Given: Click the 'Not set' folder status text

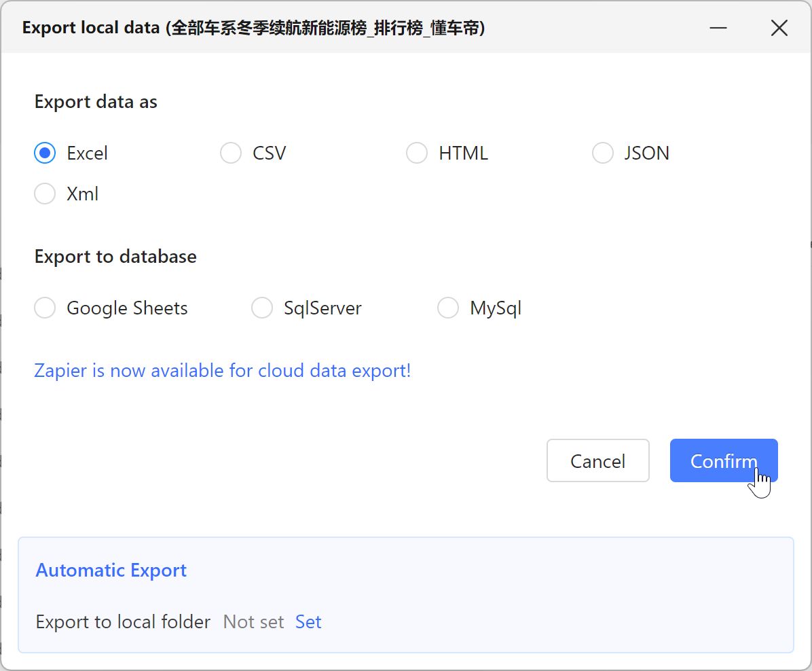Looking at the screenshot, I should (253, 622).
